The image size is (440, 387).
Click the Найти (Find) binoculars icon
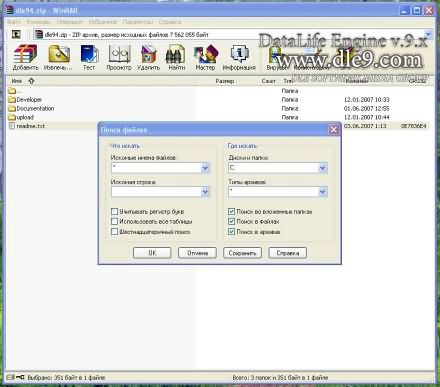pos(176,58)
